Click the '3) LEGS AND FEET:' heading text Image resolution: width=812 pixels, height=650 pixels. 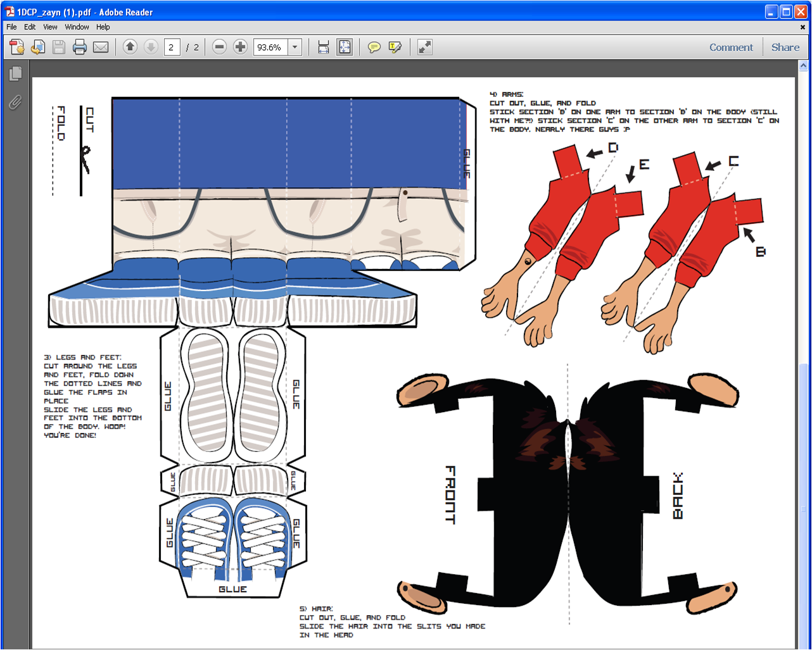click(x=82, y=357)
